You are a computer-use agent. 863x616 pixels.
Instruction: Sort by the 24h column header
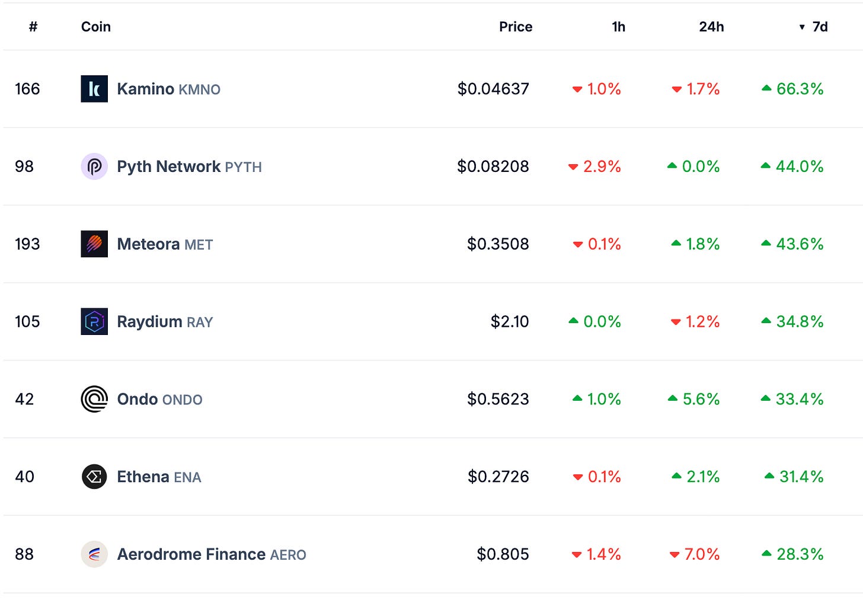tap(711, 27)
